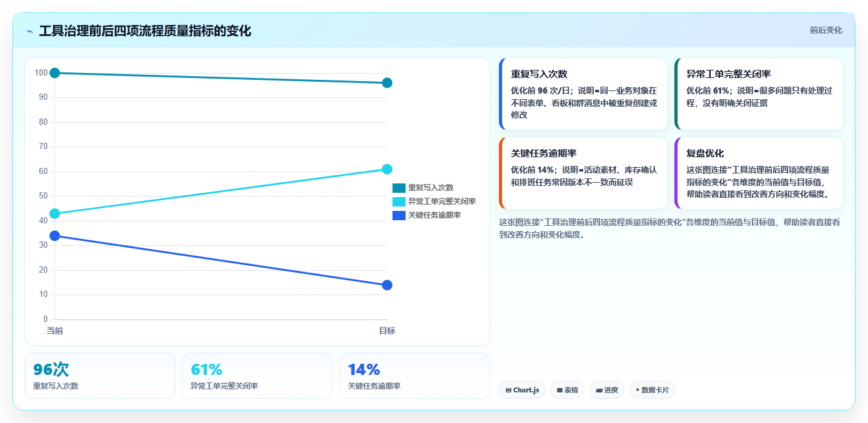The width and height of the screenshot is (868, 423).
Task: Click the 优化前 61% description text
Action: coord(759,97)
